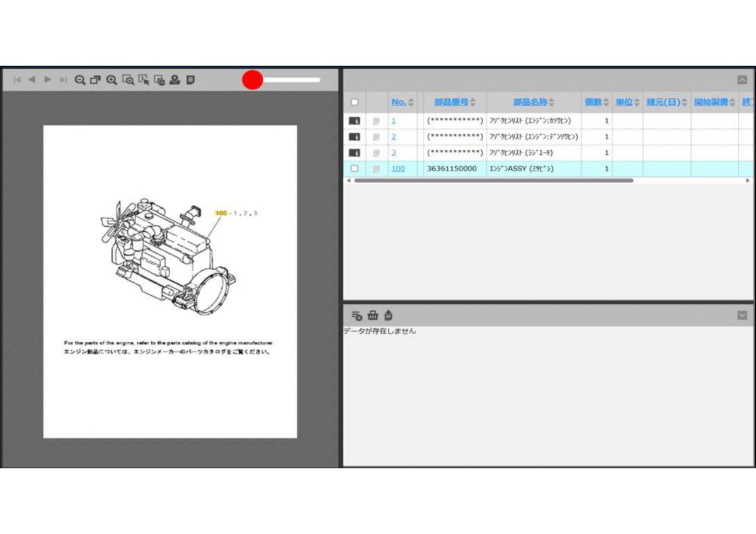Open the memo icon in row 100
The width and height of the screenshot is (756, 534).
pyautogui.click(x=376, y=169)
